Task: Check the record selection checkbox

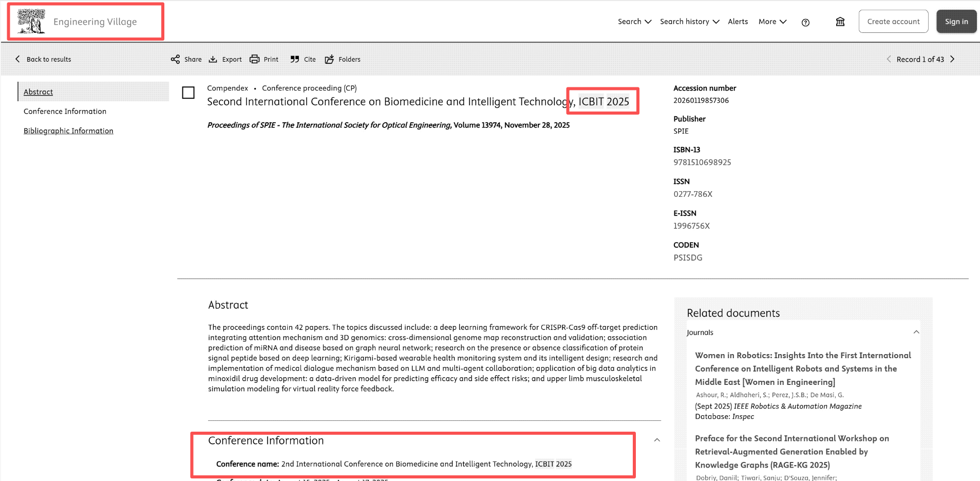Action: point(189,92)
